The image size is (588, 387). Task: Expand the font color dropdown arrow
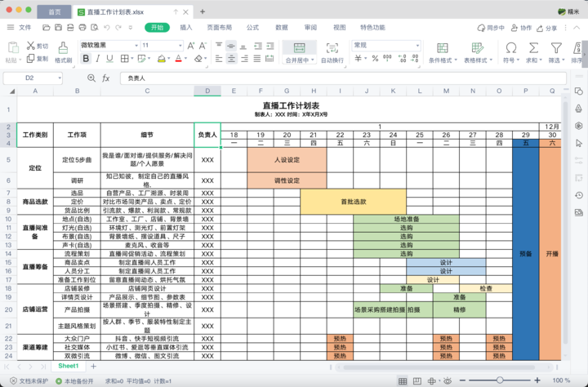pyautogui.click(x=185, y=59)
